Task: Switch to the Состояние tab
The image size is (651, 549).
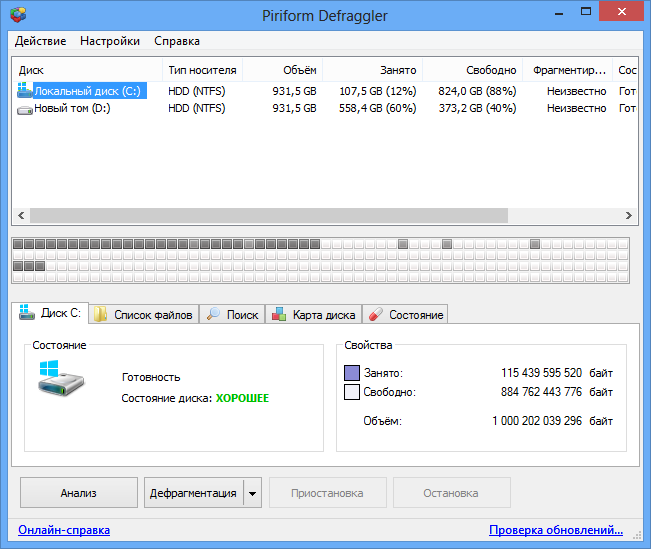Action: tap(405, 314)
